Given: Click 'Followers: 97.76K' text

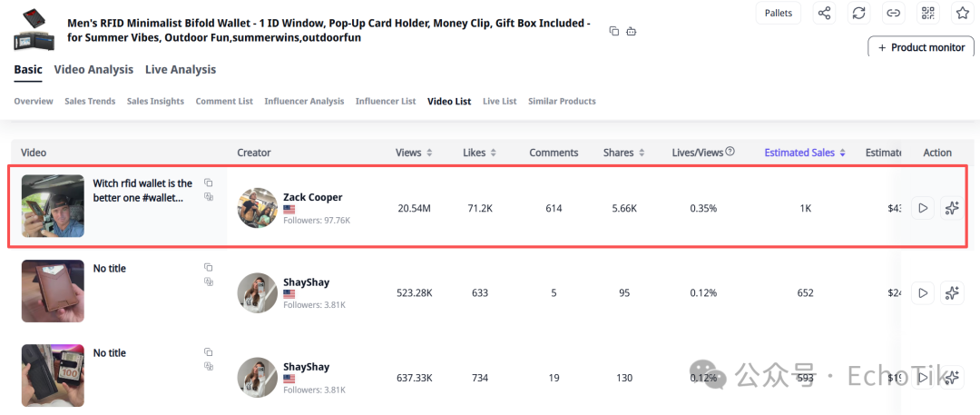Looking at the screenshot, I should tap(317, 221).
